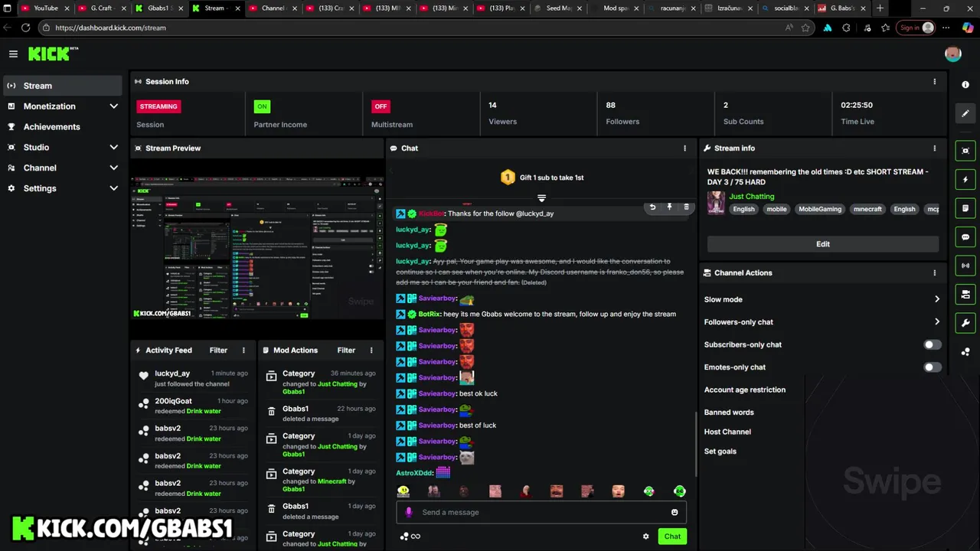The image size is (980, 551).
Task: Toggle the lightning activity widget icon in right sidebar
Action: point(965,180)
